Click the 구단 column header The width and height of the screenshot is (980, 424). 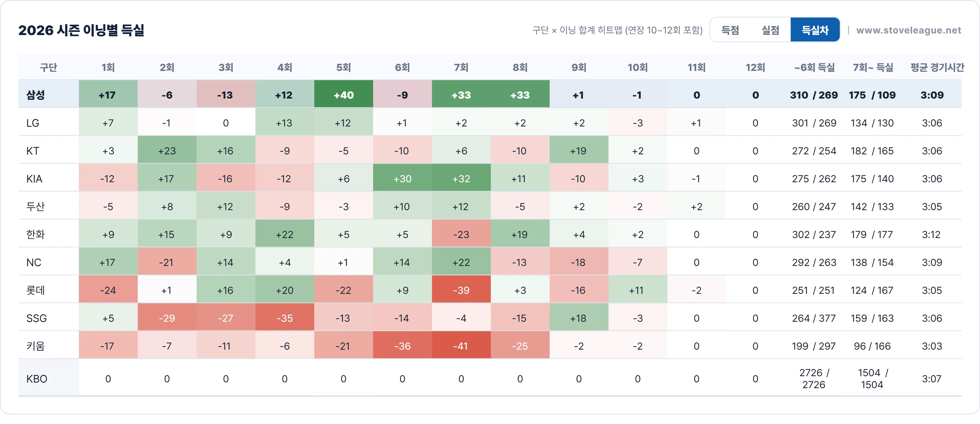(48, 67)
